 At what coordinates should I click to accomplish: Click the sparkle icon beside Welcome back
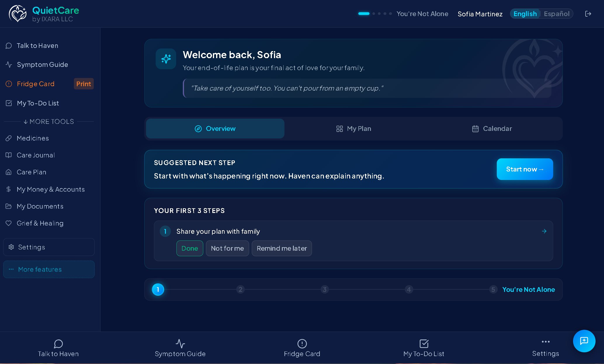166,59
